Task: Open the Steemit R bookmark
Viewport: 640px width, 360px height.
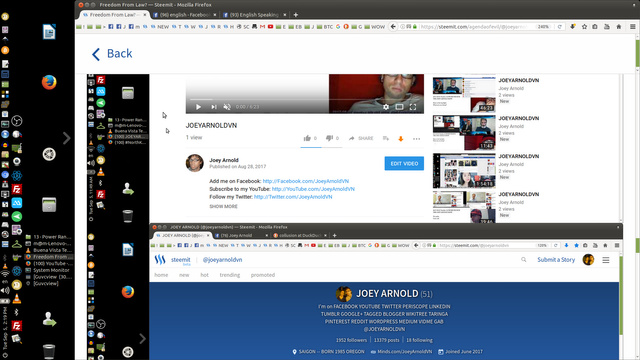Action: click(216, 27)
